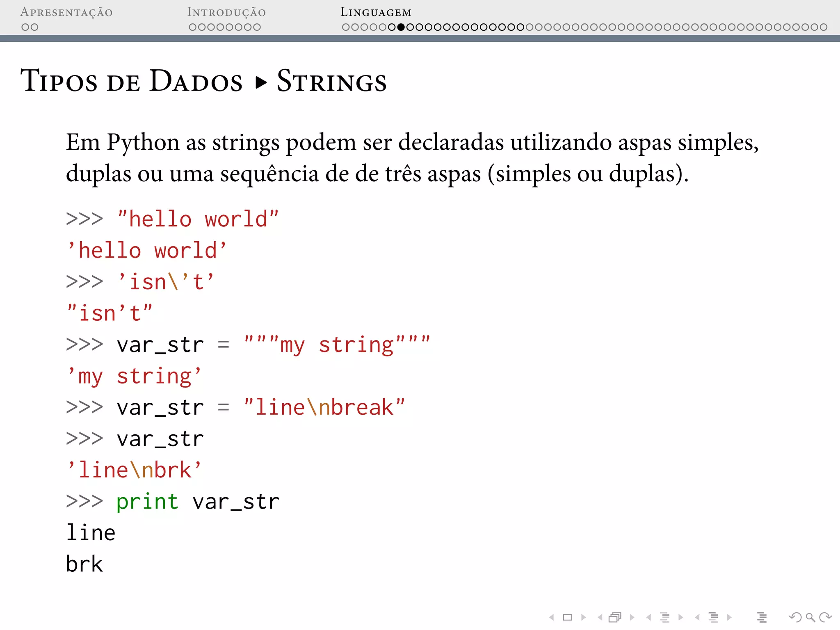Select the filled current-slide dot under Linguagem
Image resolution: width=840 pixels, height=630 pixels.
click(401, 27)
